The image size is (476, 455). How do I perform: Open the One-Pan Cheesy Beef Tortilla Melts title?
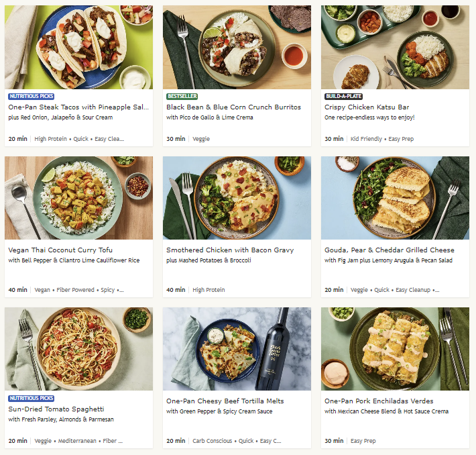tap(225, 401)
